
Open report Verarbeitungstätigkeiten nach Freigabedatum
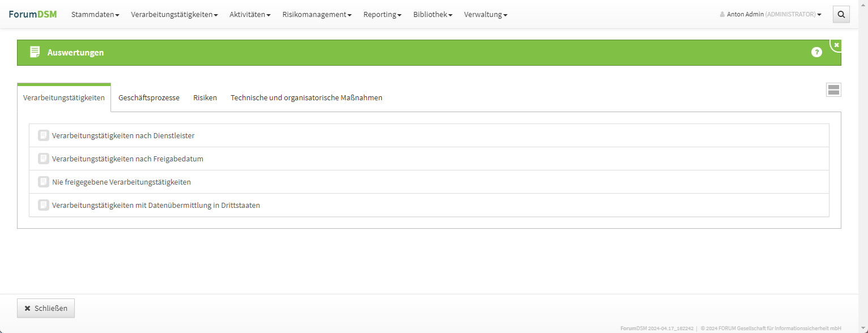click(x=429, y=159)
